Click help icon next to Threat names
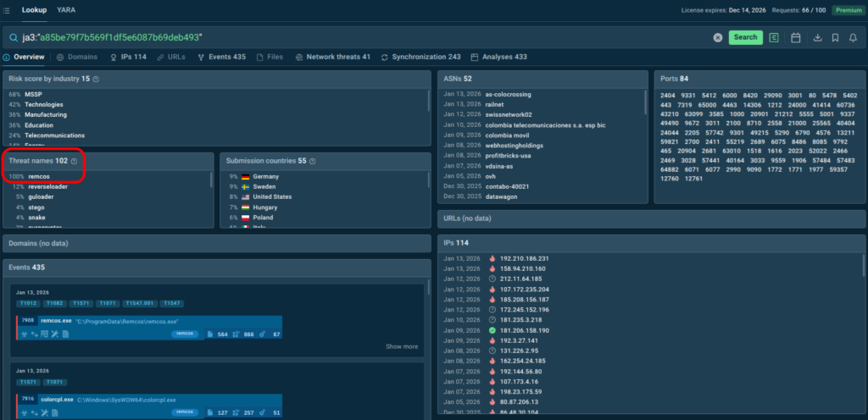The width and height of the screenshot is (868, 420). tap(75, 161)
